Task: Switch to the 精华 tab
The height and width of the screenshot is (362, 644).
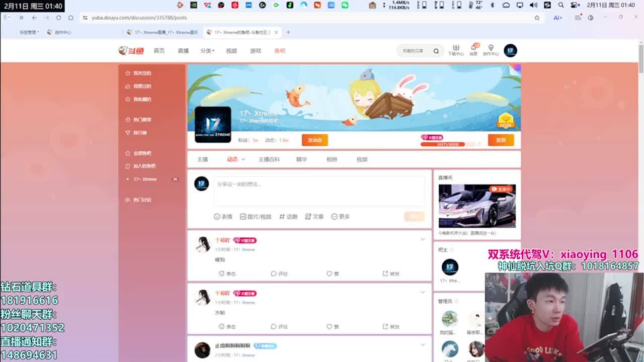Action: click(x=301, y=159)
